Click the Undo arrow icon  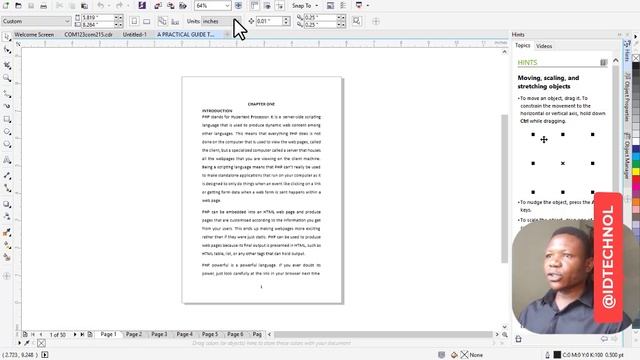tap(100, 6)
